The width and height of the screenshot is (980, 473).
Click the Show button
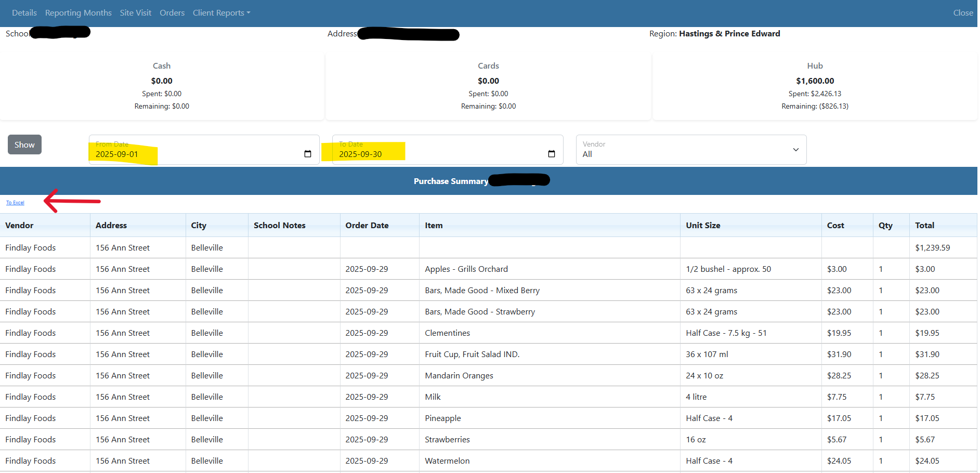pyautogui.click(x=24, y=144)
